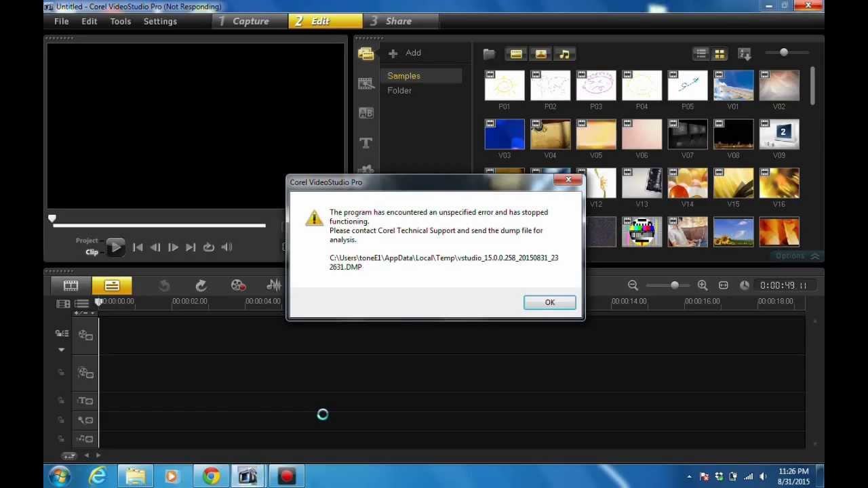Jump to the end of the clip
The height and width of the screenshot is (488, 868).
pyautogui.click(x=191, y=247)
